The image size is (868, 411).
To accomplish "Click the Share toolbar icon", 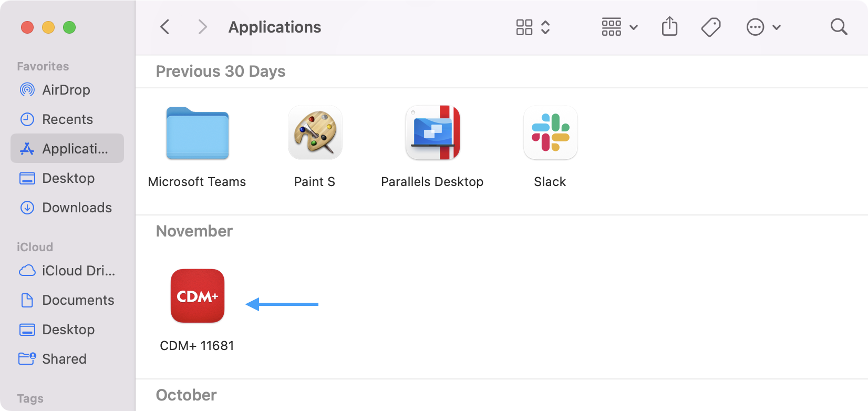I will [x=669, y=27].
